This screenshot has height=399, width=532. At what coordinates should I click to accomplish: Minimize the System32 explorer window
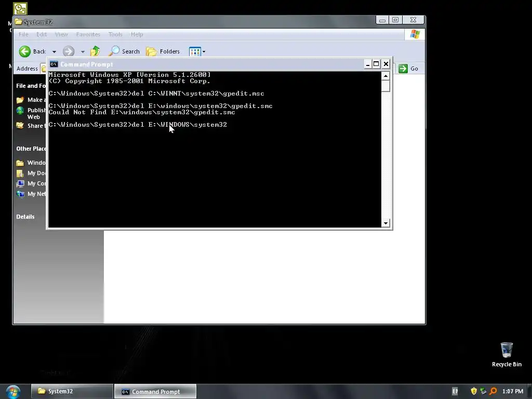(x=382, y=20)
